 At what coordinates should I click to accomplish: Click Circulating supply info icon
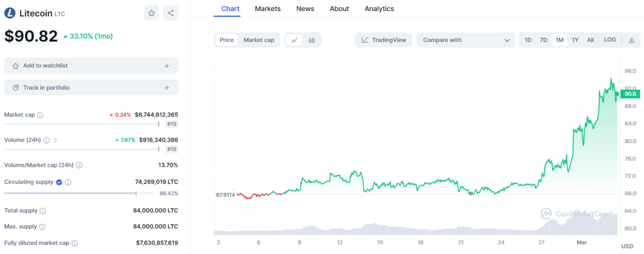tap(68, 182)
